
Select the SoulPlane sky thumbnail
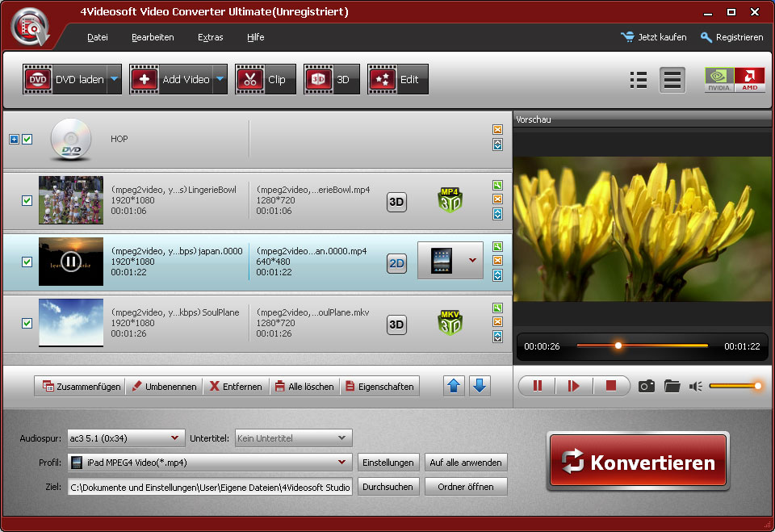(71, 322)
